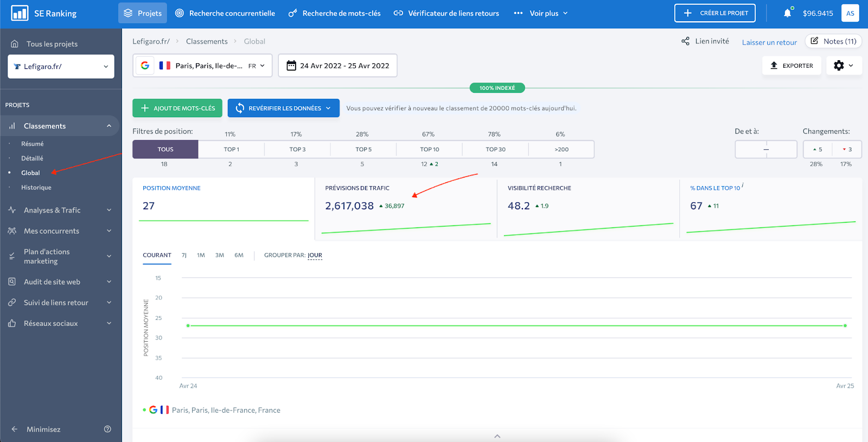Click the Google icon in chart legend
Image resolution: width=868 pixels, height=442 pixels.
(x=154, y=410)
